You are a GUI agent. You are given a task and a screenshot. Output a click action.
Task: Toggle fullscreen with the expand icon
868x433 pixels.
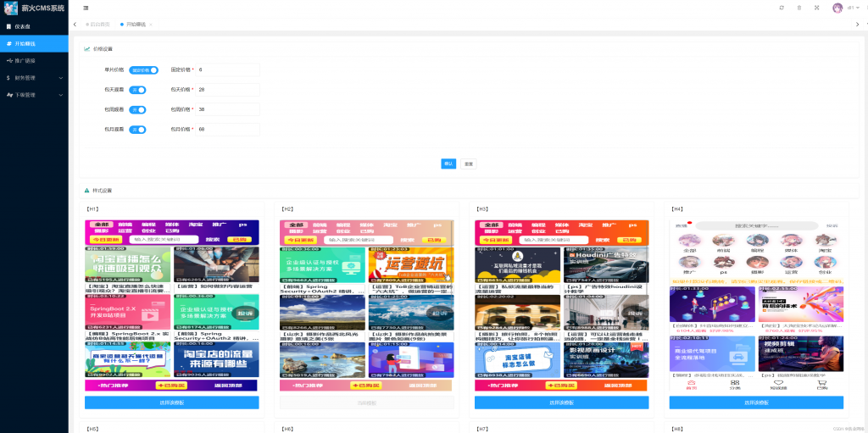point(816,8)
